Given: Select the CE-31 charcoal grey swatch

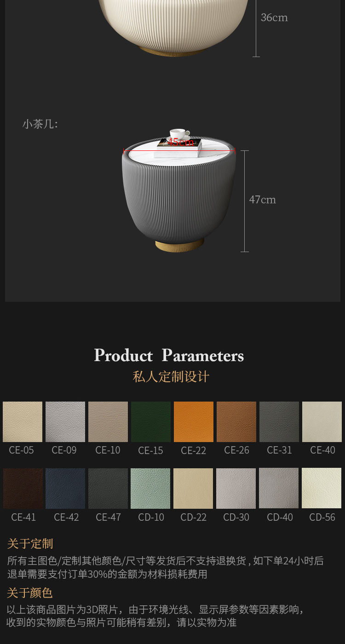Looking at the screenshot, I should click(279, 422).
